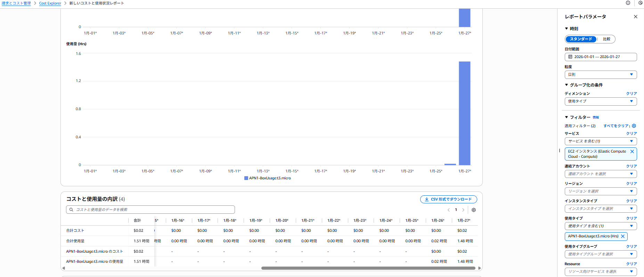
Task: Open the リージョン filter dropdown
Action: [600, 191]
